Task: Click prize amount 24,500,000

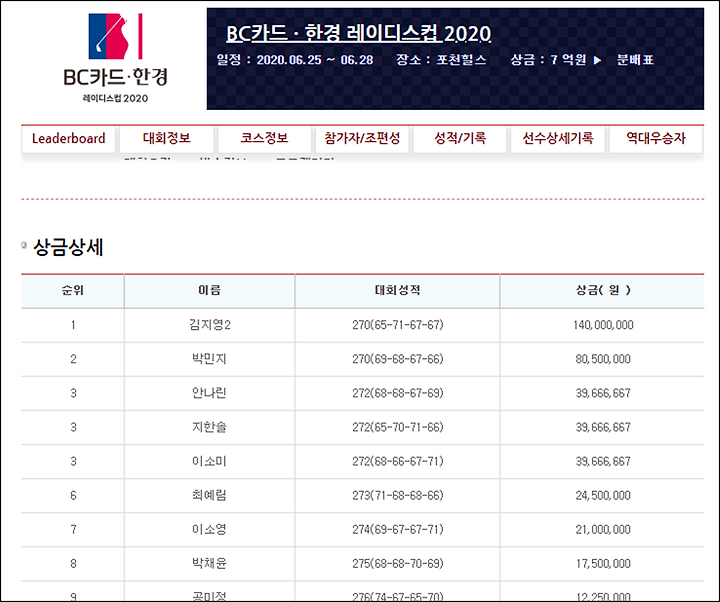Action: click(603, 495)
